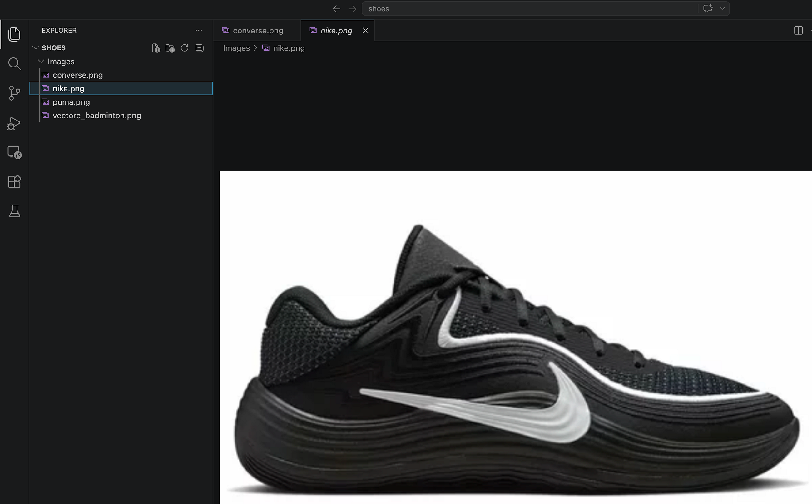Open the Run and Debug view
Screen dimensions: 812x504
(14, 123)
